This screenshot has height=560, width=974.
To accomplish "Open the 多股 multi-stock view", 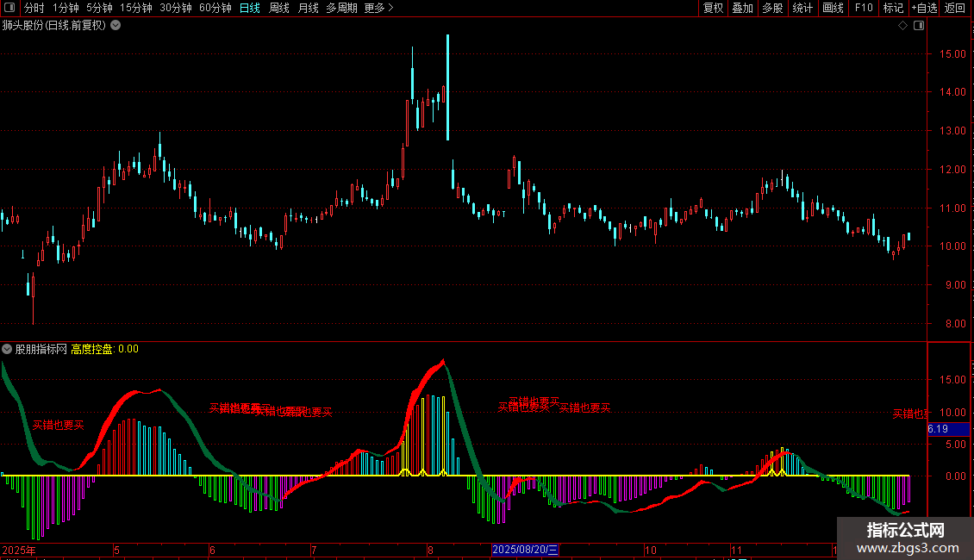I will tap(772, 8).
